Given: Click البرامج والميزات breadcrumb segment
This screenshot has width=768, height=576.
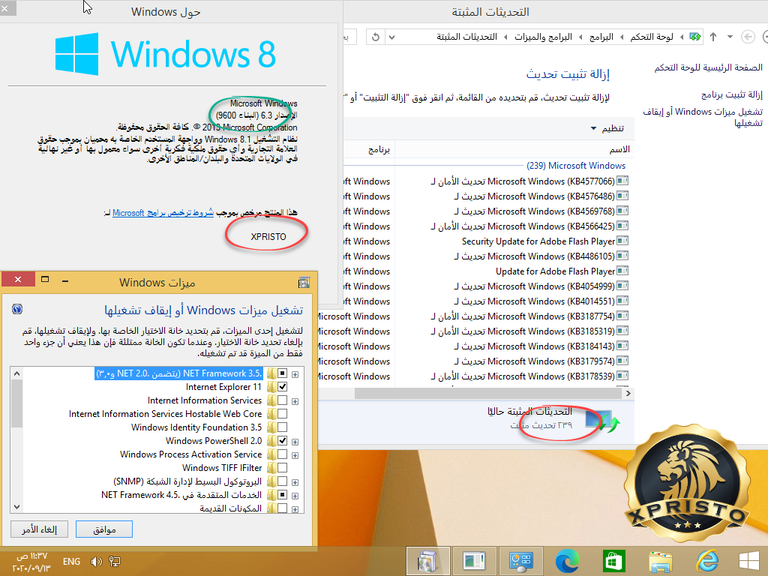Looking at the screenshot, I should click(543, 37).
